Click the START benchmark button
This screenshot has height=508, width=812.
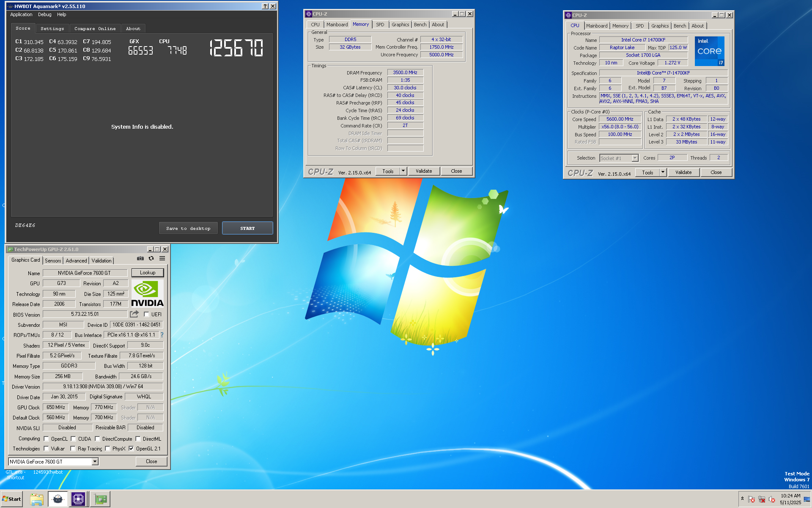pyautogui.click(x=247, y=228)
